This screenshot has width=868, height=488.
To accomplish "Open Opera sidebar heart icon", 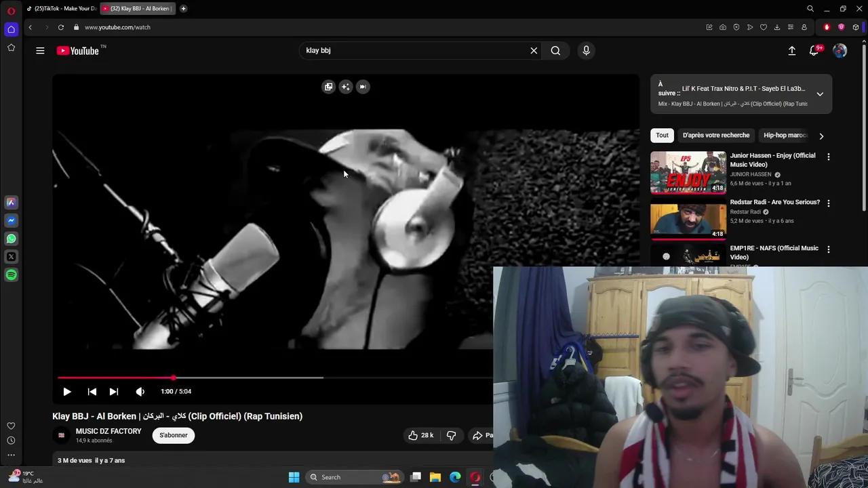I will coord(11,426).
